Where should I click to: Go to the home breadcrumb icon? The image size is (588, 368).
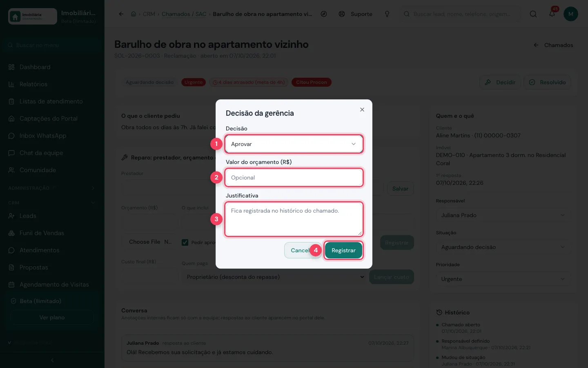pos(134,14)
